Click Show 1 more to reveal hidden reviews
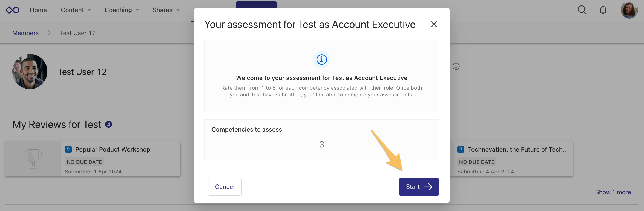Image resolution: width=644 pixels, height=211 pixels. click(x=613, y=192)
